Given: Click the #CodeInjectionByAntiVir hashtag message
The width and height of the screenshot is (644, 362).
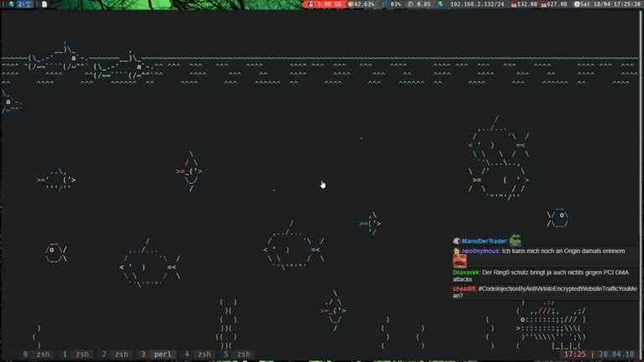Looking at the screenshot, I should click(544, 292).
